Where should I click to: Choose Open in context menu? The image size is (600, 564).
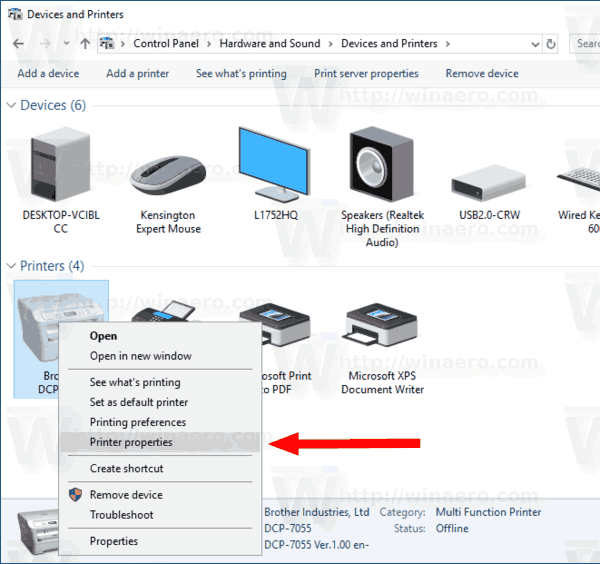160,336
